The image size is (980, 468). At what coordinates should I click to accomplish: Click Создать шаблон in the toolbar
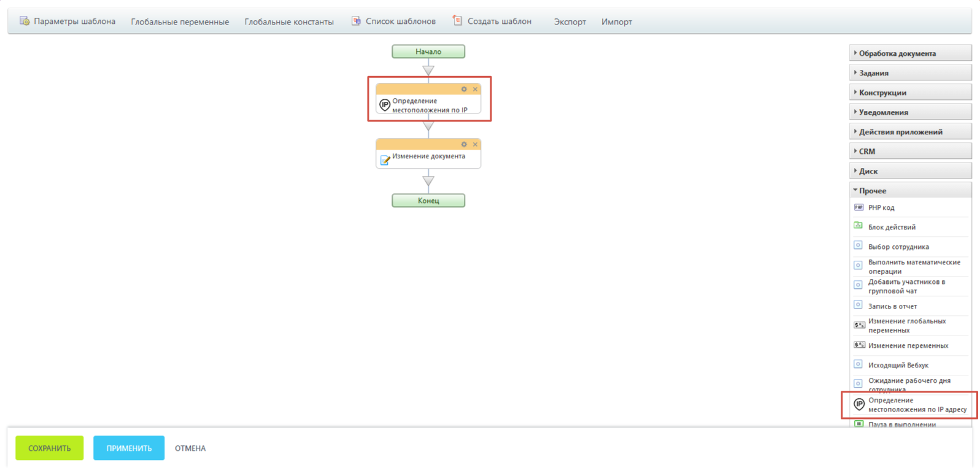(492, 21)
